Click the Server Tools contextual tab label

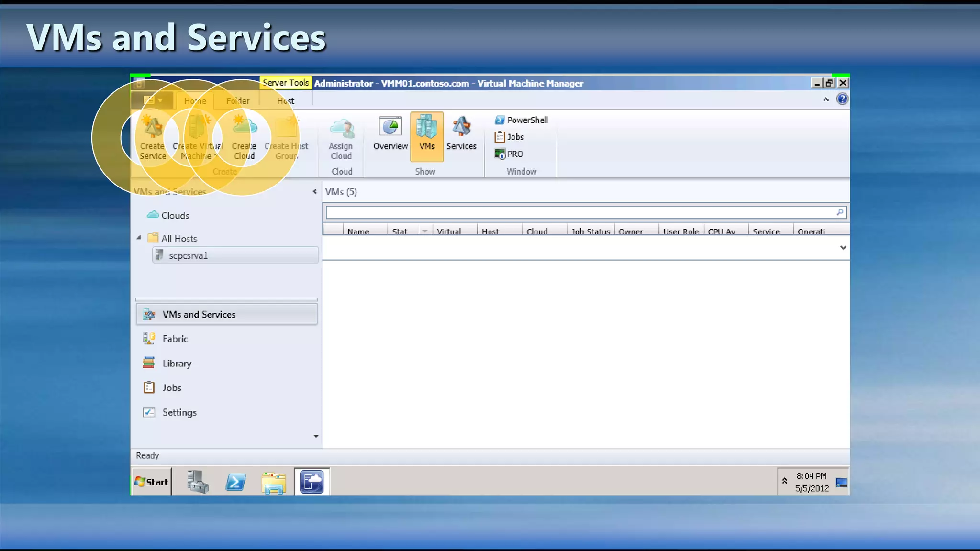[286, 83]
